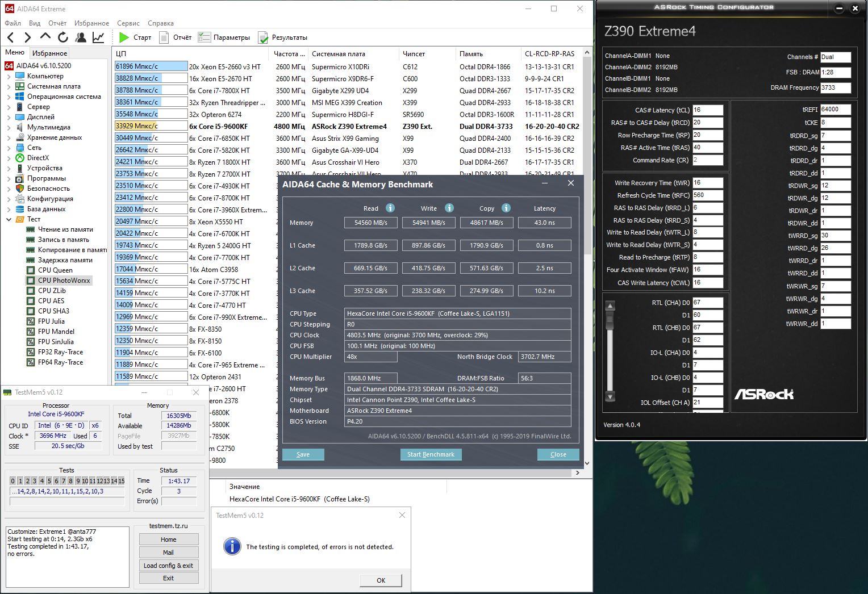Viewport: 868px width, 594px height.
Task: Click the info icon beside Read
Action: click(390, 208)
